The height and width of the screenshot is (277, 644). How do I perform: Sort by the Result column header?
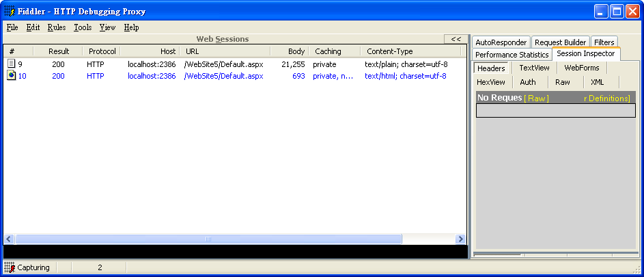pos(59,51)
